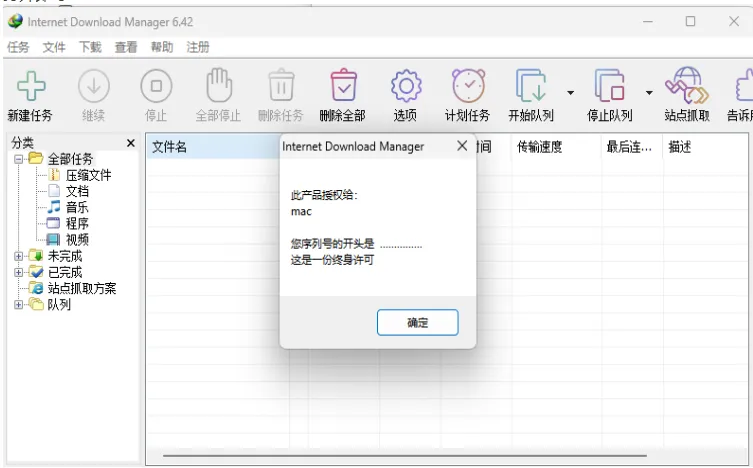The image size is (753, 468).
Task: Open the Start Queue dropdown arrow
Action: (570, 93)
